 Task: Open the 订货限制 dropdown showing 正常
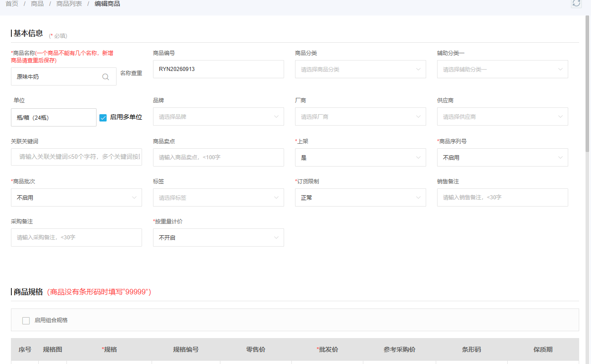pos(361,197)
